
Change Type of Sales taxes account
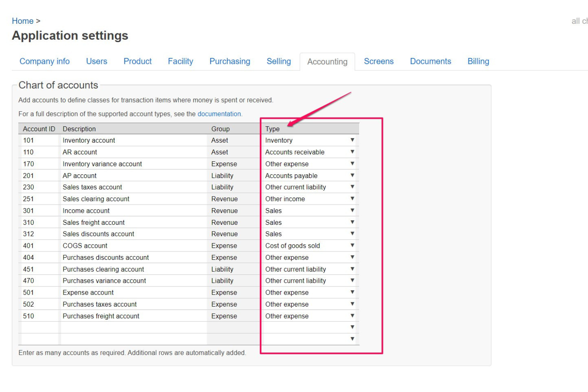point(310,187)
